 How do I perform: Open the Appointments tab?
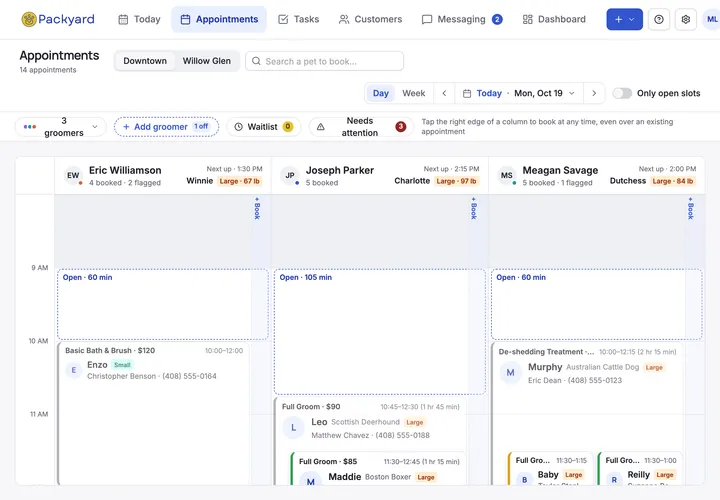pyautogui.click(x=219, y=19)
